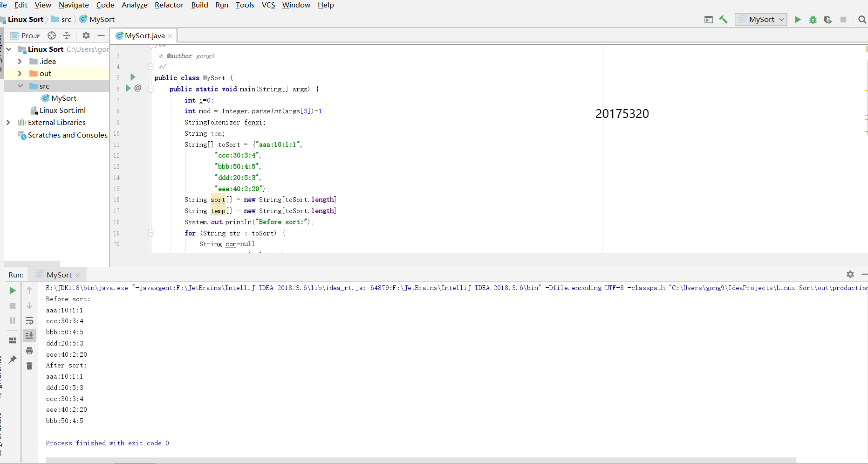Open the View menu
868x464 pixels.
43,5
